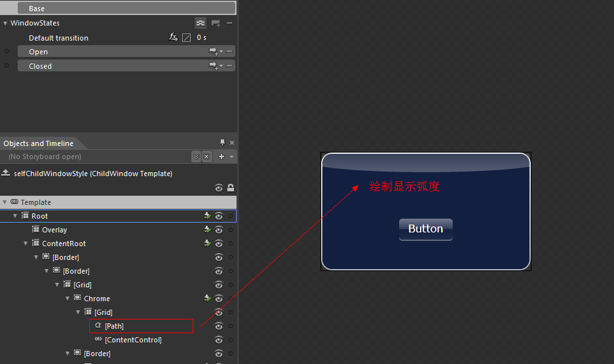Hide the [Path] element with its eye icon

[219, 326]
